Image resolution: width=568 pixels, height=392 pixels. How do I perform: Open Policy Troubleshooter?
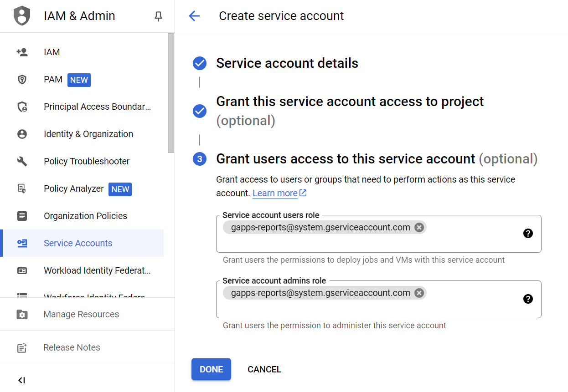82,162
